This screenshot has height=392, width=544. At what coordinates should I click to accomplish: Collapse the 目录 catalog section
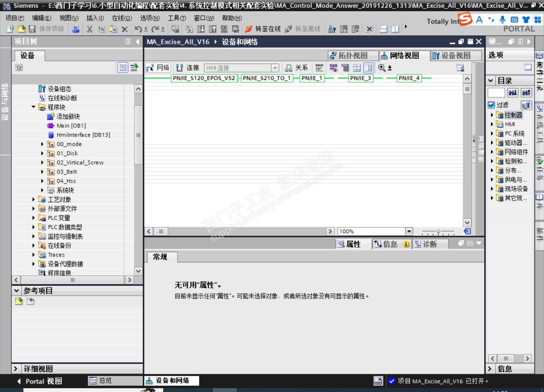click(x=491, y=81)
